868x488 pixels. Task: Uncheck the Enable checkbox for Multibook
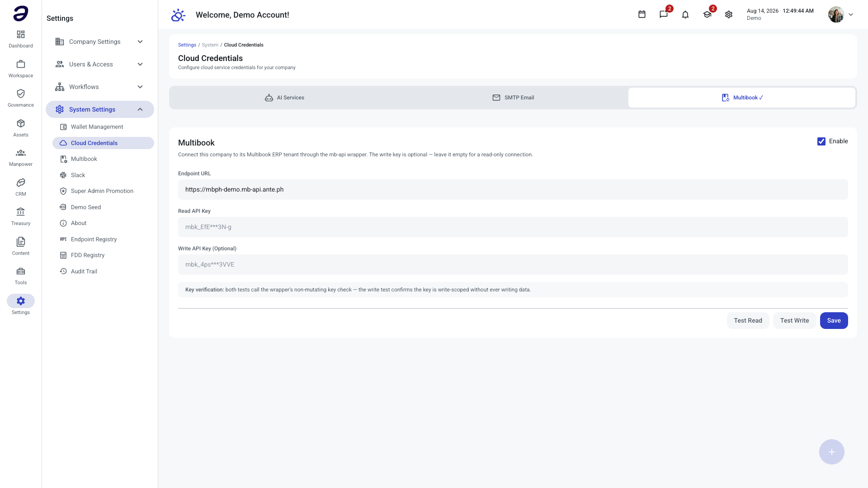821,141
